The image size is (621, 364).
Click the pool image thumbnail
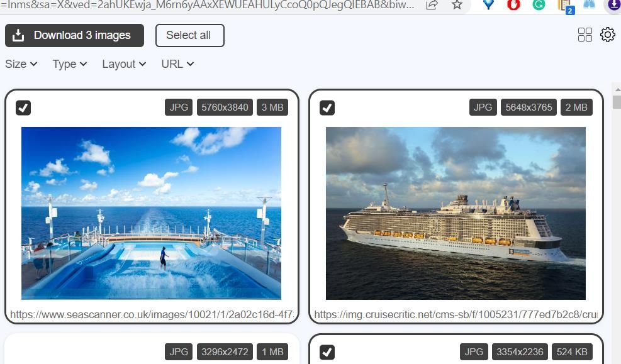tap(151, 213)
